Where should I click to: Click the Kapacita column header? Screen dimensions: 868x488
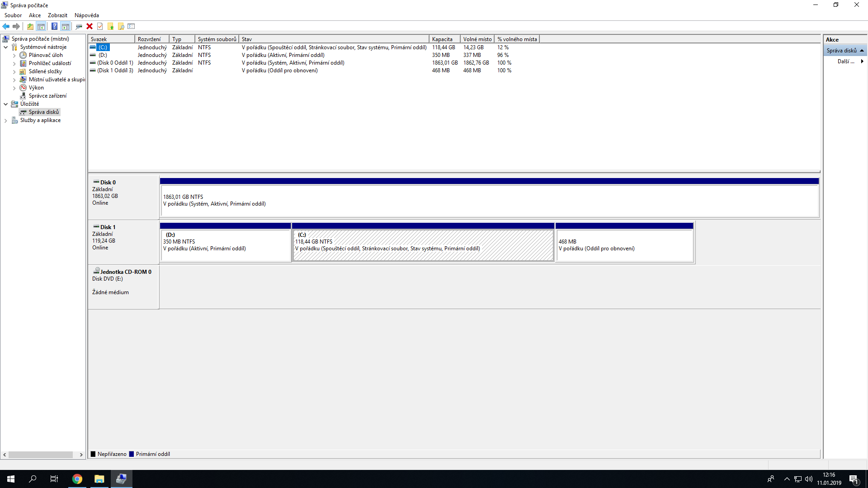pos(444,39)
